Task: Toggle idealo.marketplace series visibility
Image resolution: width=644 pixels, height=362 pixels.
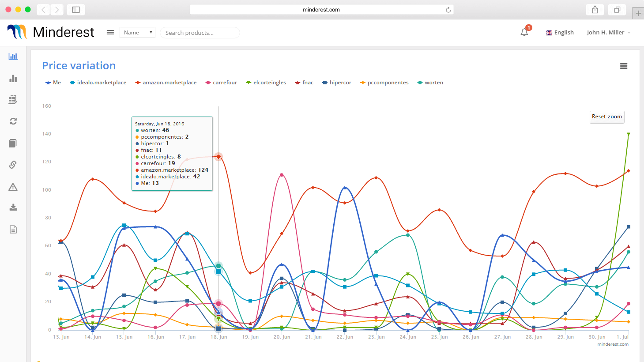Action: [x=98, y=83]
